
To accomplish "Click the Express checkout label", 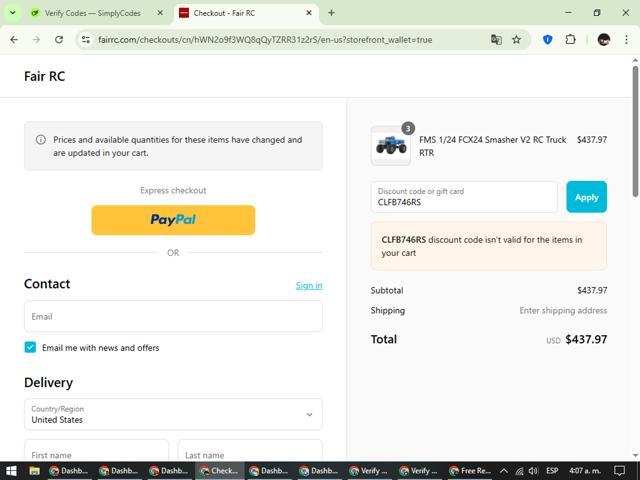I will pos(173,190).
